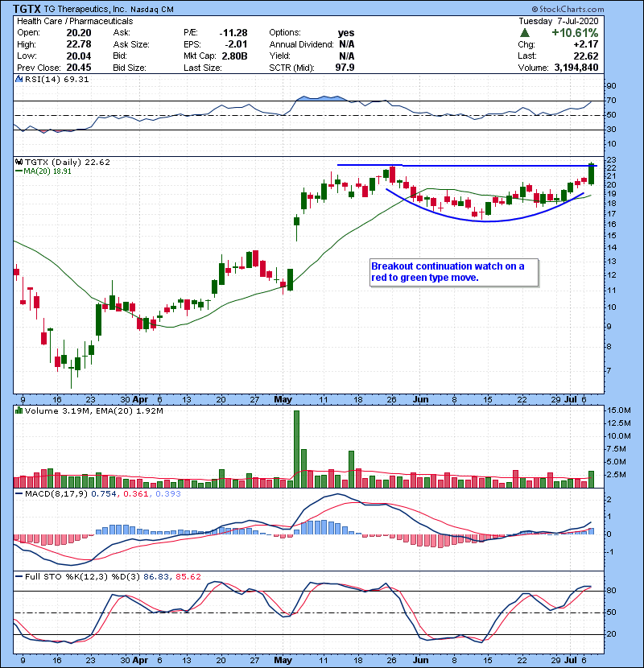Click the 'Apr' label on price chart axis
Screen dimensions: 644x668
(x=140, y=399)
